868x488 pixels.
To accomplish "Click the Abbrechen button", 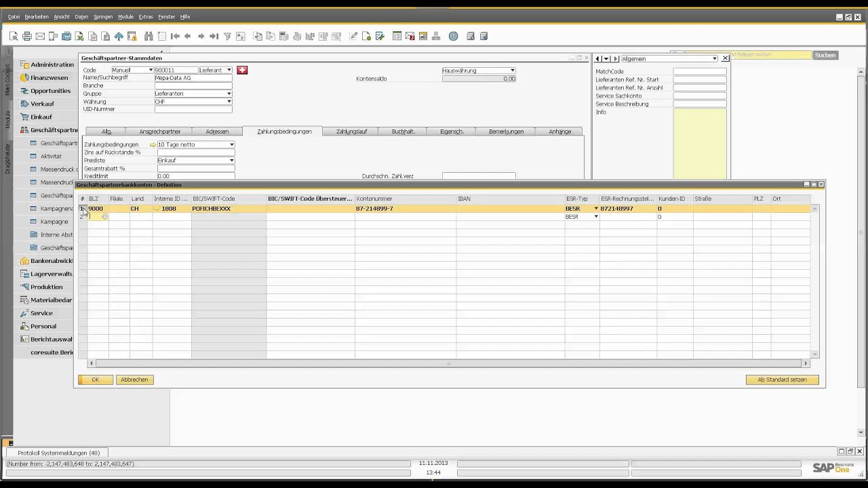I will 134,380.
